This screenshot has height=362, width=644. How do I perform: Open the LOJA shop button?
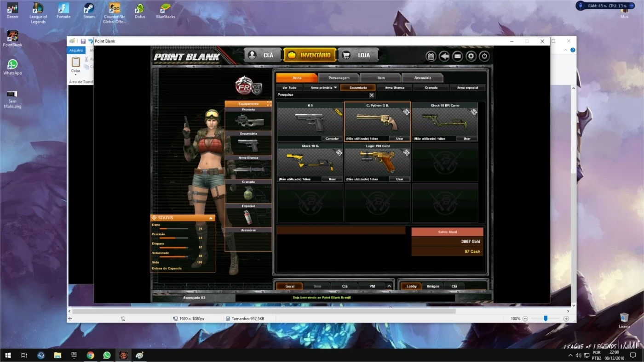[358, 55]
